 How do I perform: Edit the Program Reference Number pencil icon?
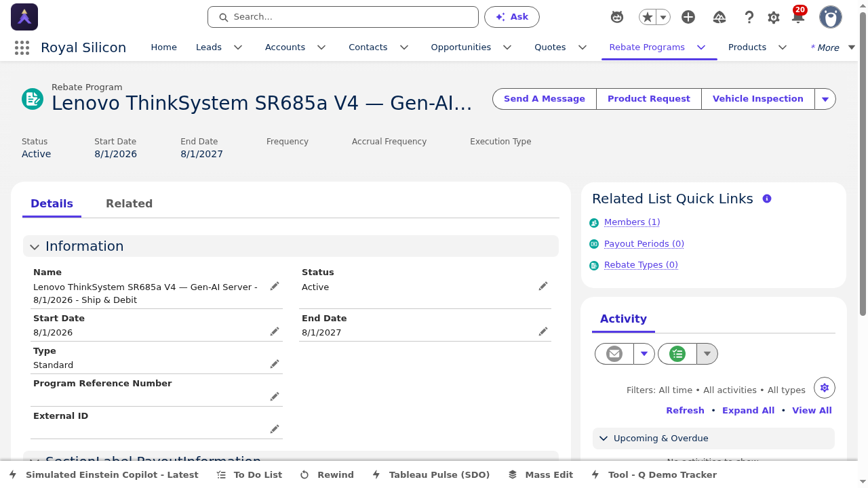pyautogui.click(x=275, y=396)
